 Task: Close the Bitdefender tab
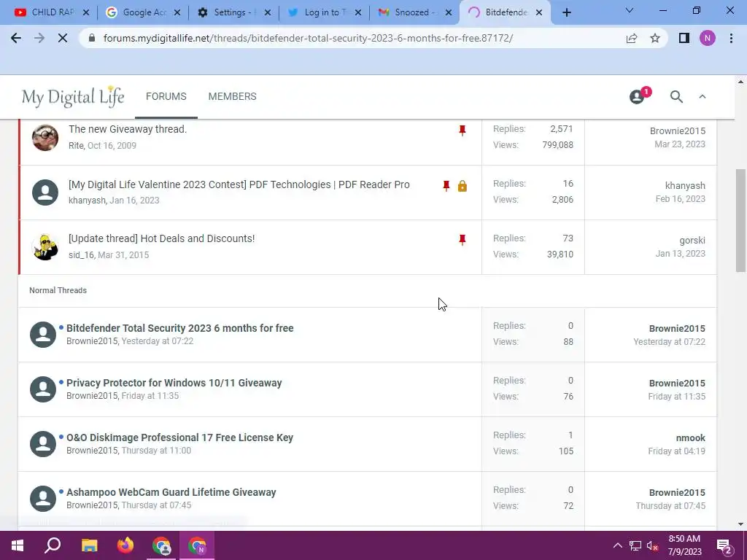click(539, 13)
